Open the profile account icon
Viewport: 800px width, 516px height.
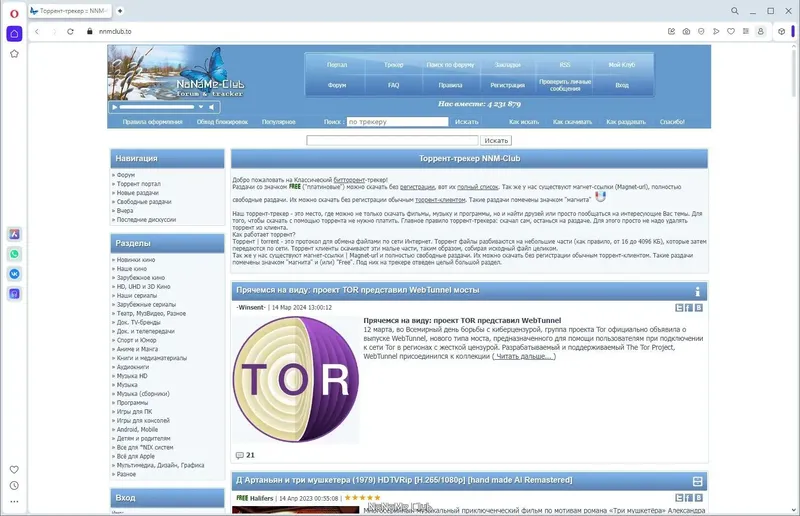pos(760,31)
